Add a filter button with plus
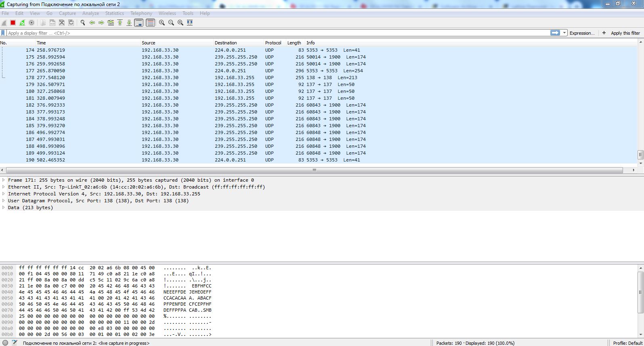 click(604, 33)
